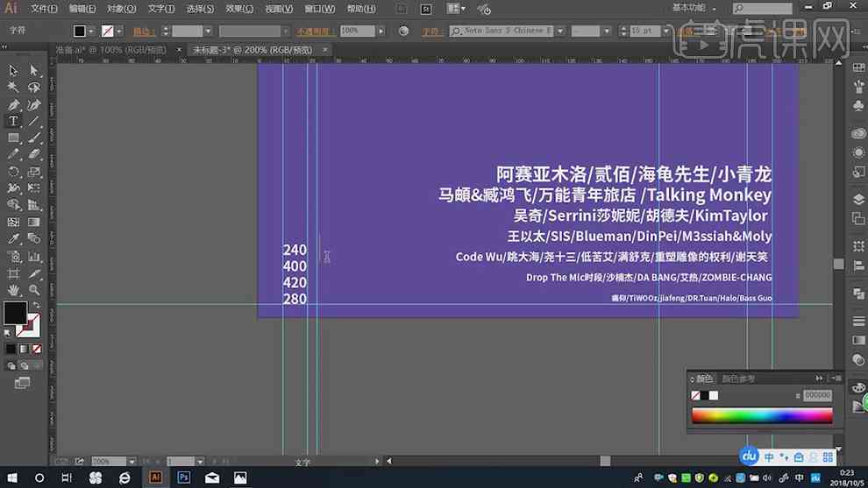868x488 pixels.
Task: Expand the Noto Sans font family dropdown
Action: click(560, 31)
